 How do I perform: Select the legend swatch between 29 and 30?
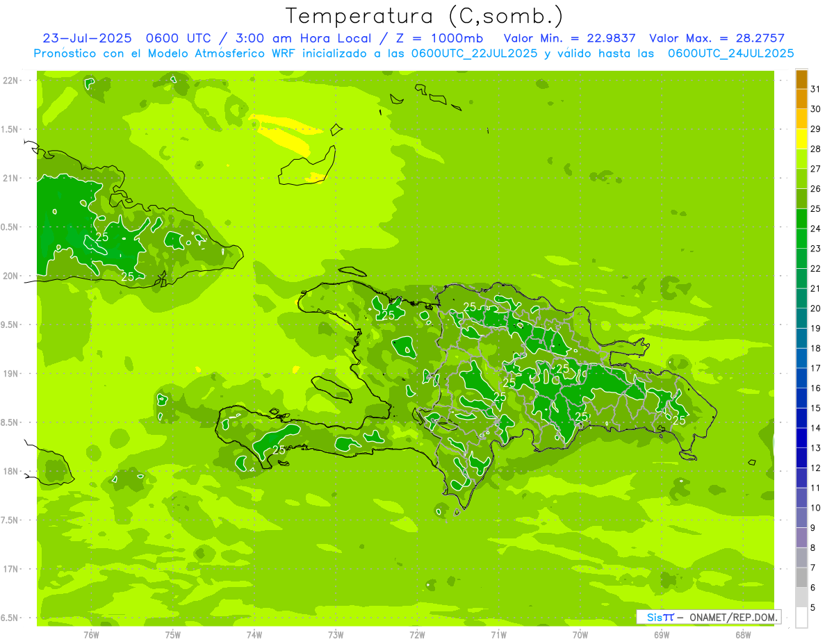coord(801,119)
